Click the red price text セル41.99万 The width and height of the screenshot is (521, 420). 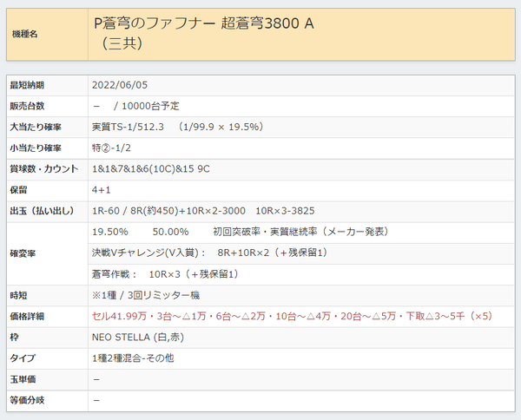click(119, 316)
